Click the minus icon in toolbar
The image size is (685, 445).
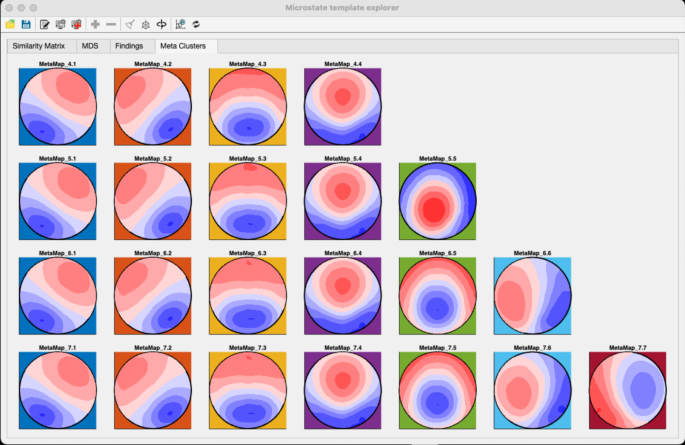click(110, 23)
